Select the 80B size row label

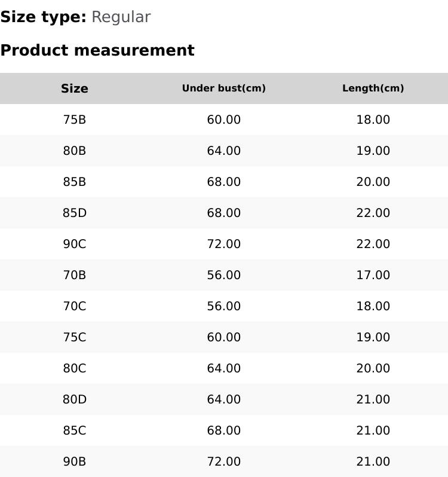click(x=75, y=151)
